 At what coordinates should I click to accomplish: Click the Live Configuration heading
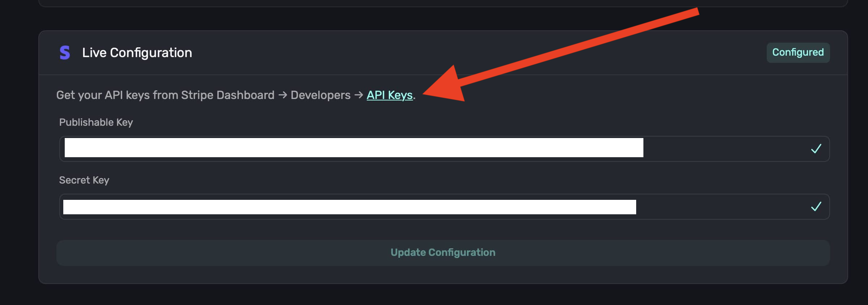pos(137,53)
